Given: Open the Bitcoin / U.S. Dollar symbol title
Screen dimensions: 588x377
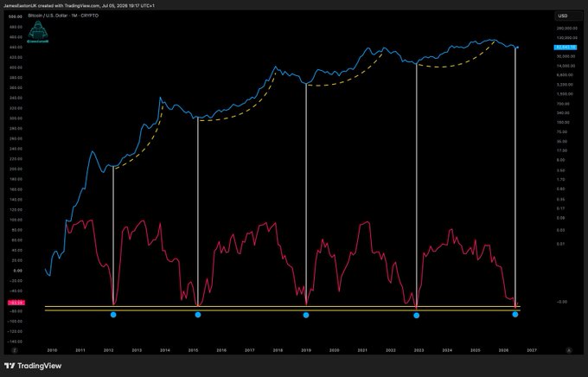Looking at the screenshot, I should pos(63,16).
